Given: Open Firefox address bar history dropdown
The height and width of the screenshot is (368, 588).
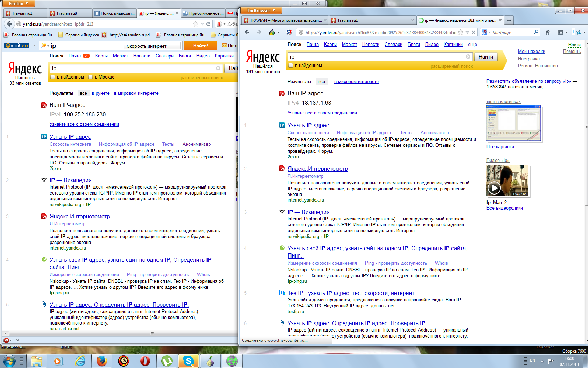Looking at the screenshot, I should 202,24.
